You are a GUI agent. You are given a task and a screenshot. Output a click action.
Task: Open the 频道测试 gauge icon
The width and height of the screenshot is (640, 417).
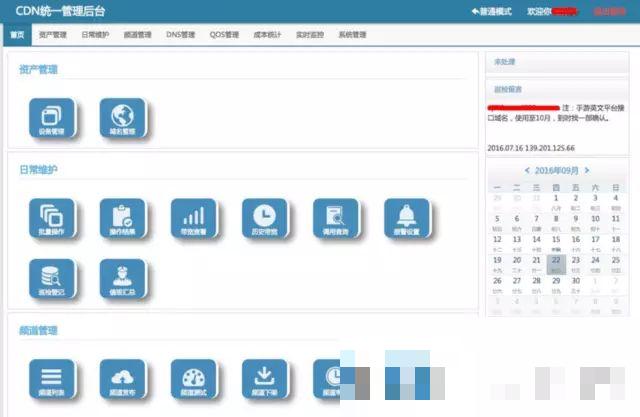coord(194,379)
